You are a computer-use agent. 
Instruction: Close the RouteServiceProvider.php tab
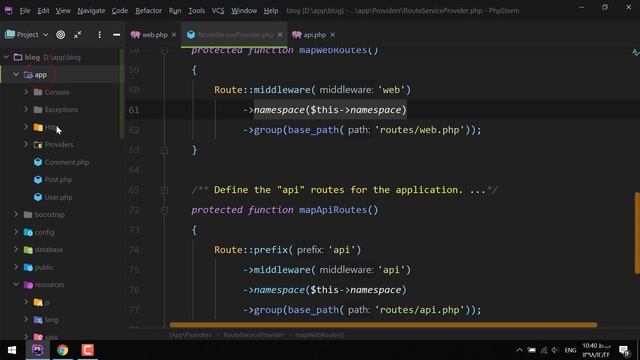(x=280, y=35)
